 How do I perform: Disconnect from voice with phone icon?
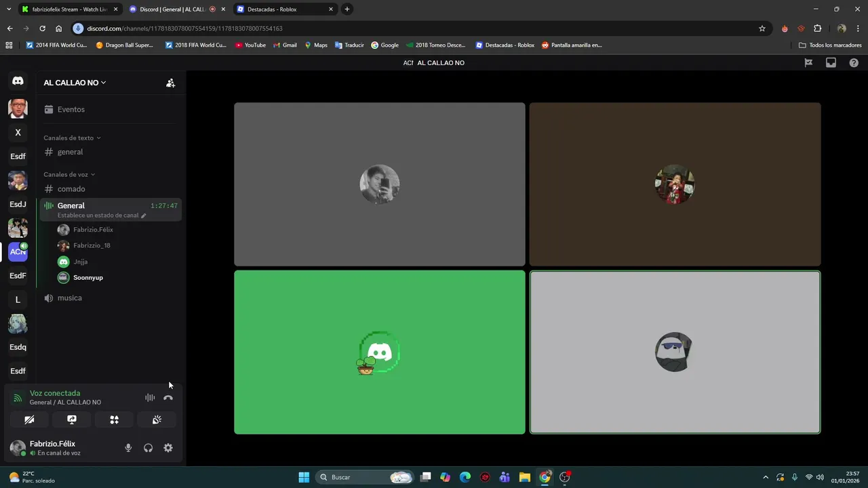pyautogui.click(x=168, y=398)
